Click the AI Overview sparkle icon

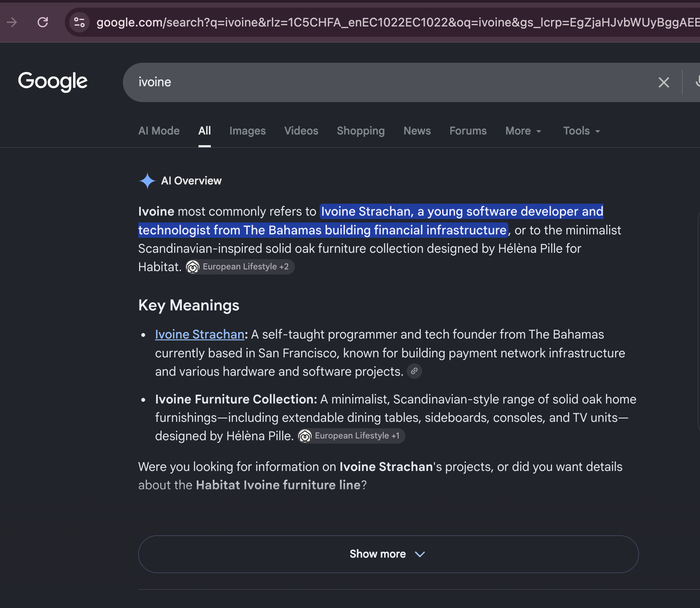[x=147, y=181]
